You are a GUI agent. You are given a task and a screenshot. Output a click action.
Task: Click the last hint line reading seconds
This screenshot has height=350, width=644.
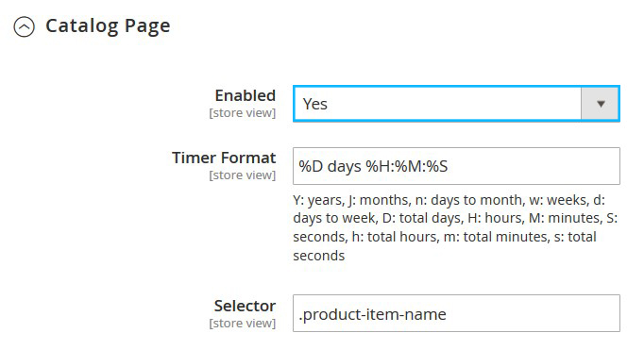[x=319, y=256]
